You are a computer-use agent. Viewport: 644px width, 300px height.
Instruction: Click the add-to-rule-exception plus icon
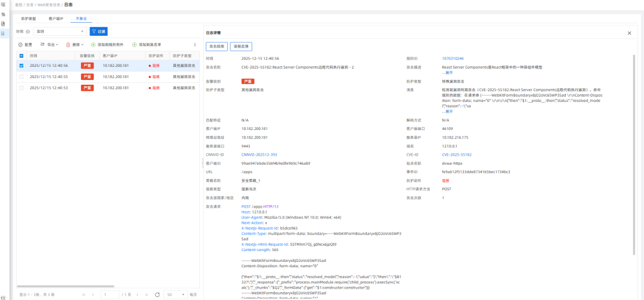tap(93, 45)
